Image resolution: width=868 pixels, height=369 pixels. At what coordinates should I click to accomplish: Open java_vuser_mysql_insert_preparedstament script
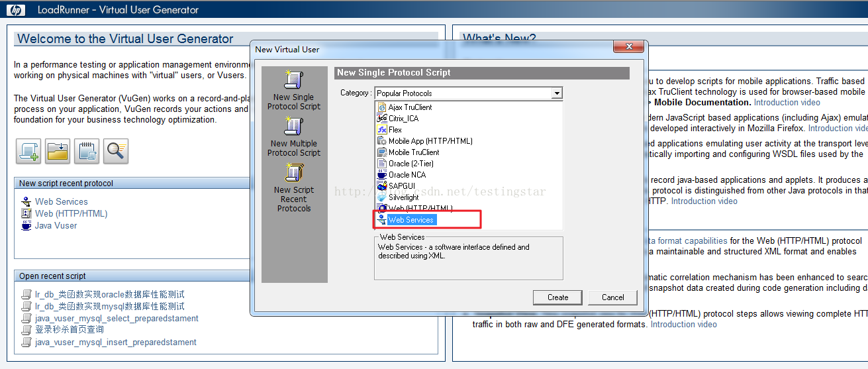click(116, 343)
